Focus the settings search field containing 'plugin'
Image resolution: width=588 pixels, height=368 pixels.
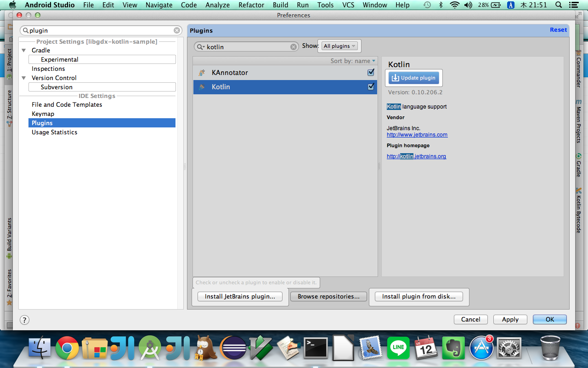coord(101,30)
